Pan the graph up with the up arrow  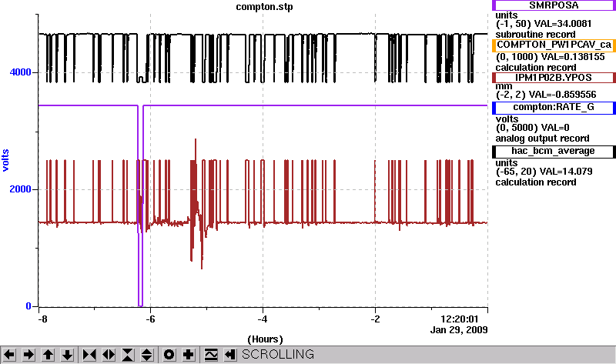(x=48, y=355)
